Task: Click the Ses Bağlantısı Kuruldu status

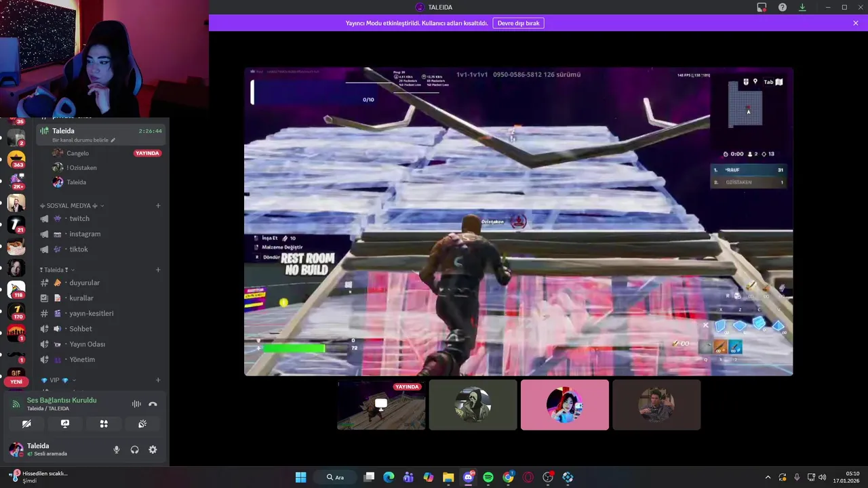Action: pyautogui.click(x=62, y=400)
